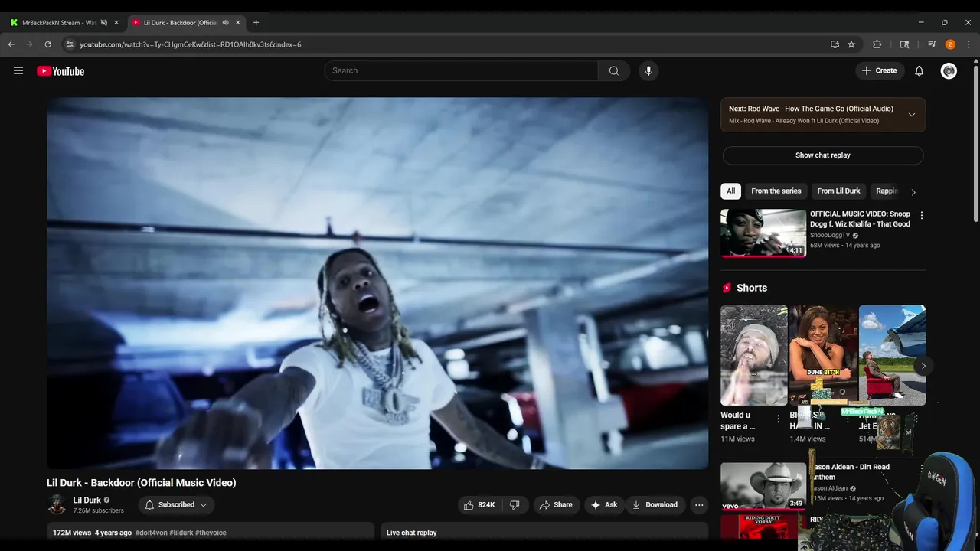Click Show chat replay button
Viewport: 980px width, 551px height.
pyautogui.click(x=823, y=155)
